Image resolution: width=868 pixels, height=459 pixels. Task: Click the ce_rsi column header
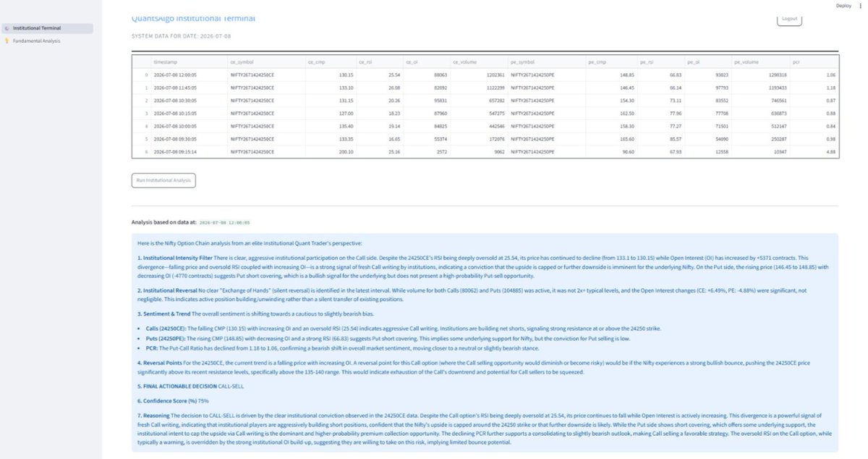[x=379, y=62]
